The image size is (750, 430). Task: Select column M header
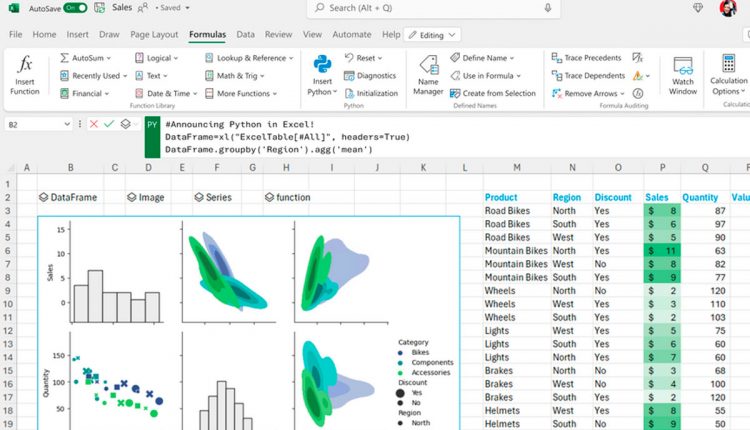[517, 167]
